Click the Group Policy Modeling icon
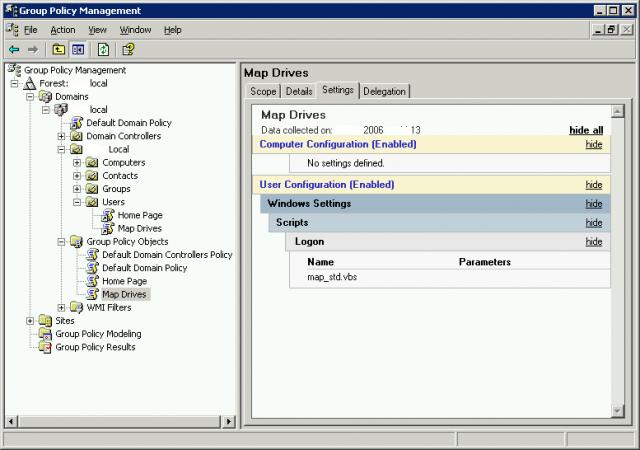The width and height of the screenshot is (640, 450). pyautogui.click(x=45, y=334)
